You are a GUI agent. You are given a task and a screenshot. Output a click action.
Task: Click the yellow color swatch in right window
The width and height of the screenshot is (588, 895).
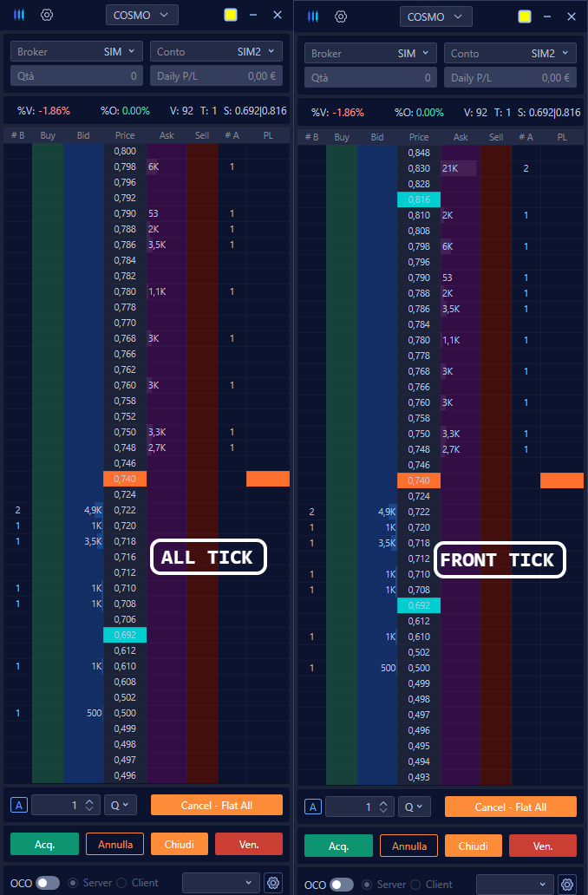525,16
